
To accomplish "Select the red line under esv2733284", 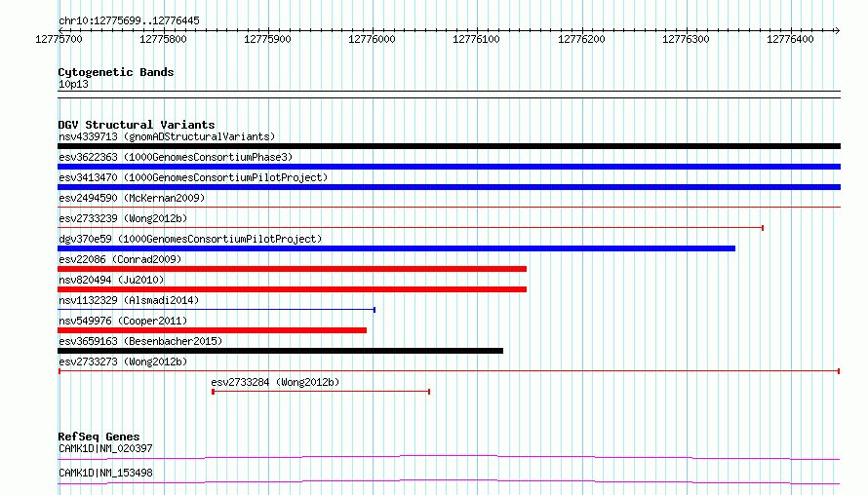I will [x=321, y=392].
